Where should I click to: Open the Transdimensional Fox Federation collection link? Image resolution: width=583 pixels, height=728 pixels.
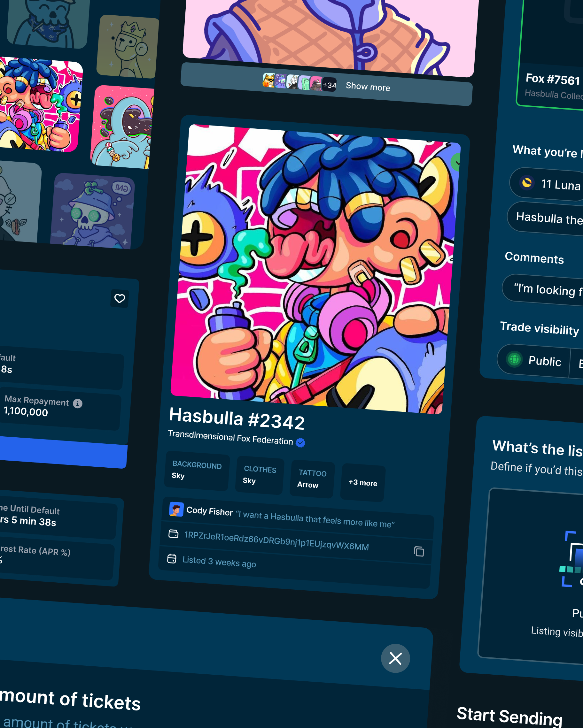point(230,437)
